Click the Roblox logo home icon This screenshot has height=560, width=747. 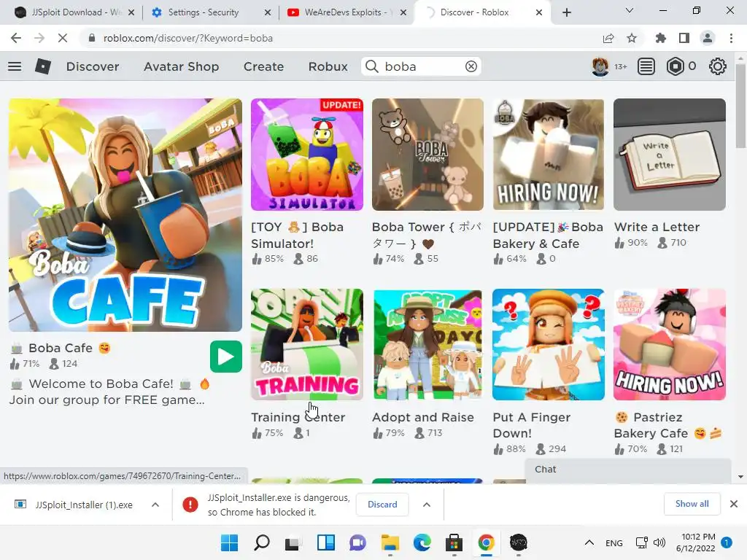point(43,66)
